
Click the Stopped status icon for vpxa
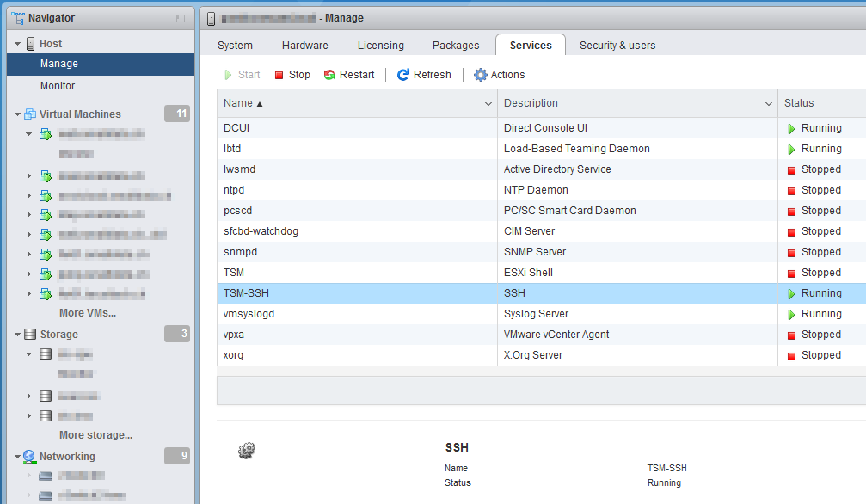coord(791,335)
